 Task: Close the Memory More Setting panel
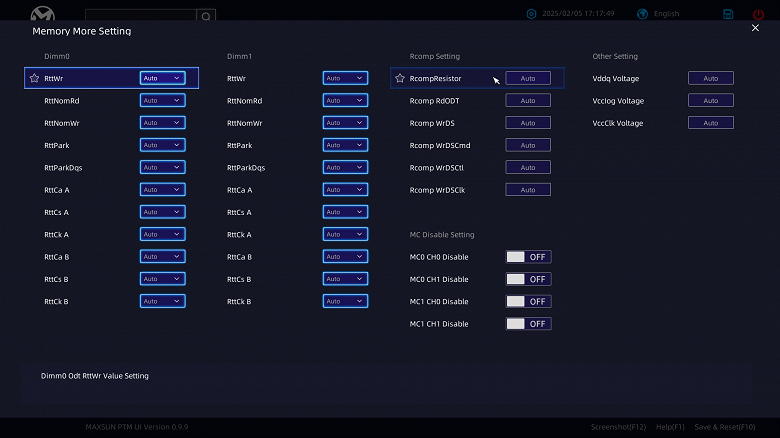[755, 28]
